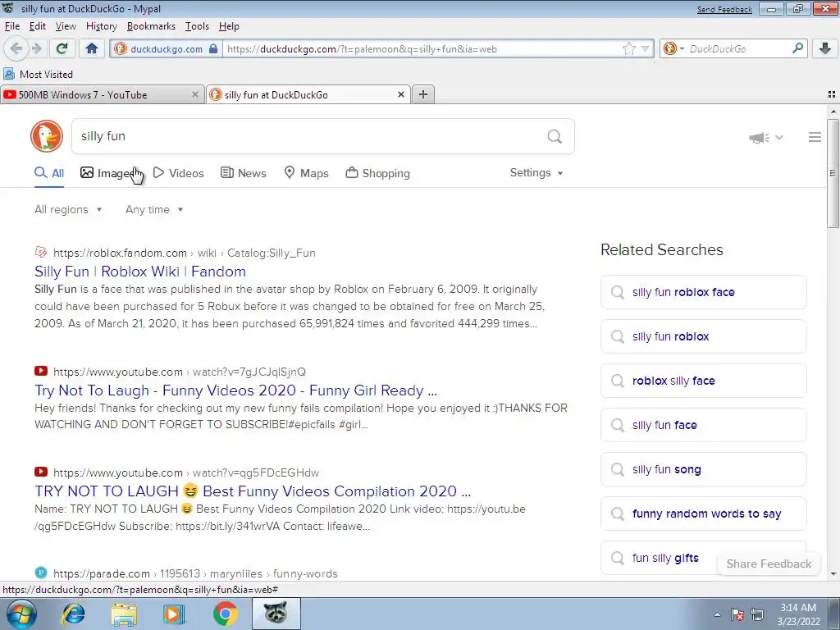Viewport: 840px width, 630px height.
Task: Click the vertical page scrollbar thumb
Action: (x=833, y=172)
